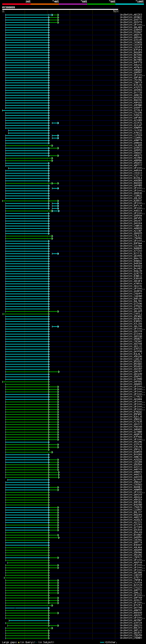The height and width of the screenshot is (644, 146).
Task: Click the orange ~40% identity legend segment
Action: click(45, 4)
